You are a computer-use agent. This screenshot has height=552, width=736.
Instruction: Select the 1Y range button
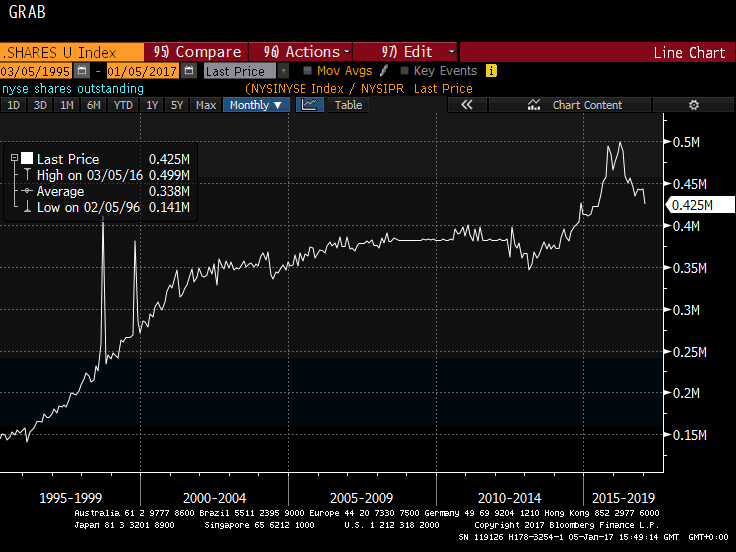click(152, 105)
